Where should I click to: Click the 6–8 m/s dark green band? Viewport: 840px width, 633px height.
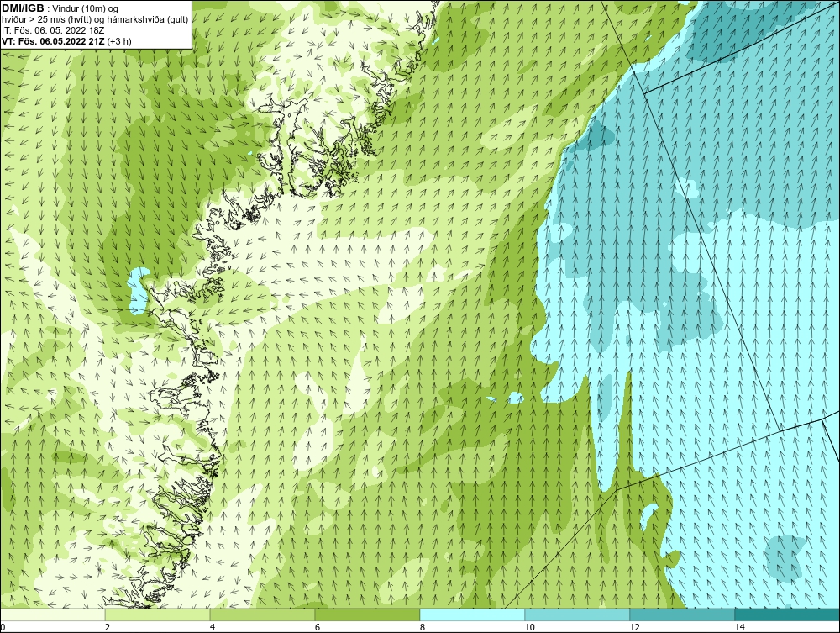point(368,615)
